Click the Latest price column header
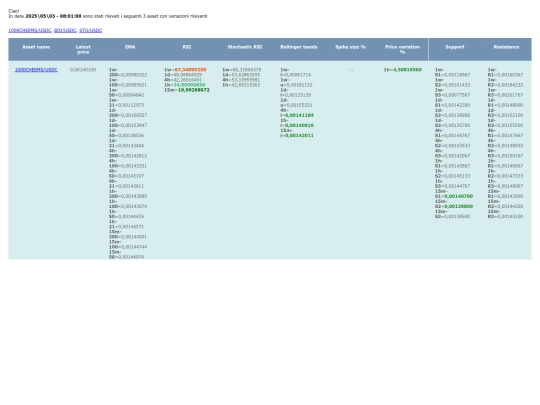Screen dimensions: 540x405 (x=83, y=49)
